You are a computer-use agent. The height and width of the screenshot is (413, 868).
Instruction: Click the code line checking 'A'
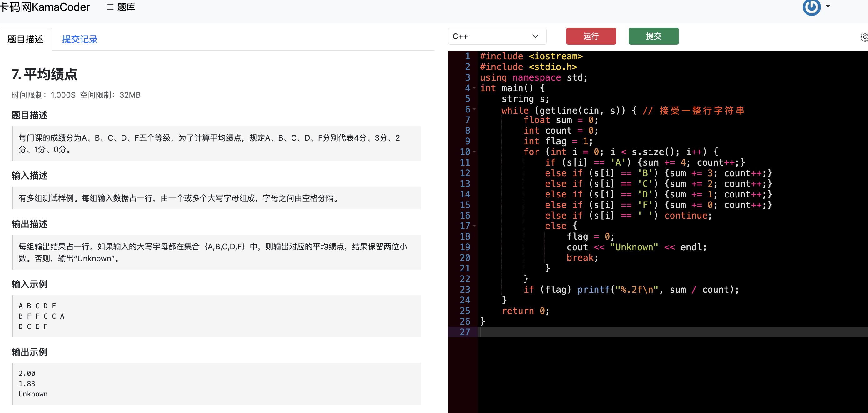(645, 162)
